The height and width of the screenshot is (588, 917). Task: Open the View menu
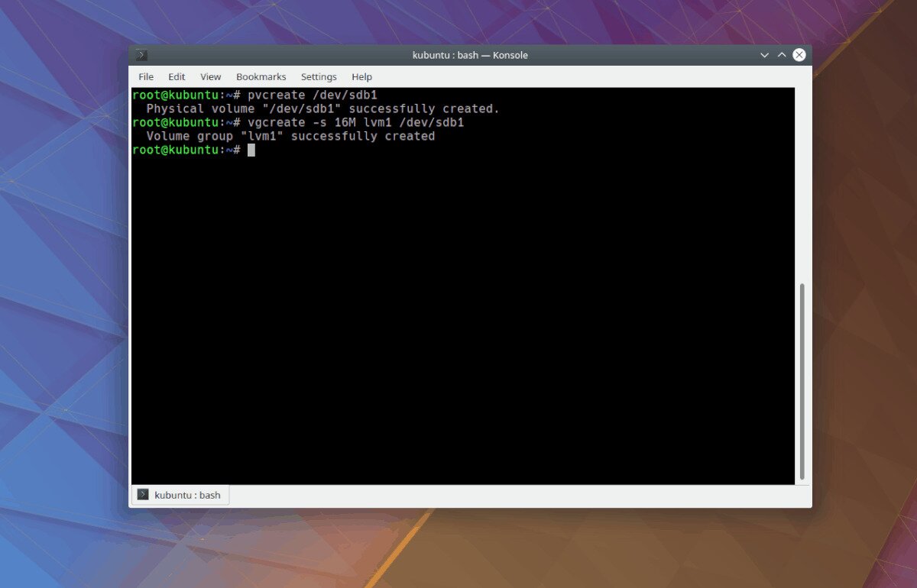[x=210, y=76]
